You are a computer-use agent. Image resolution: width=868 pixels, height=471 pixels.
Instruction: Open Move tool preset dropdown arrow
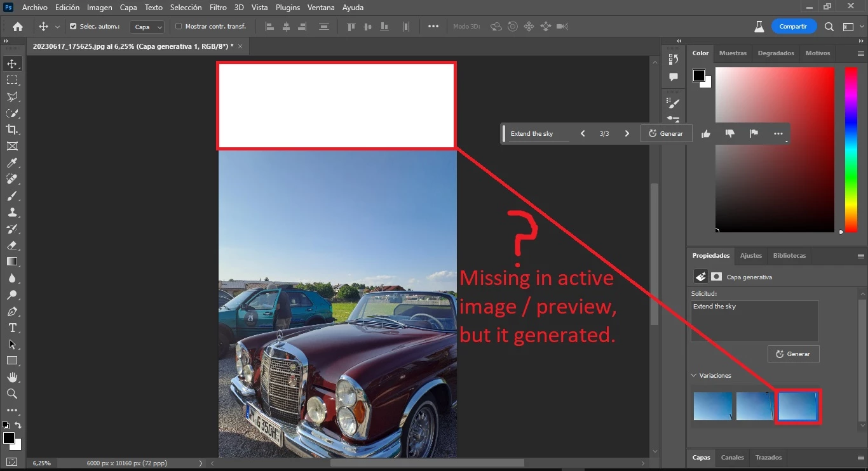pyautogui.click(x=57, y=27)
